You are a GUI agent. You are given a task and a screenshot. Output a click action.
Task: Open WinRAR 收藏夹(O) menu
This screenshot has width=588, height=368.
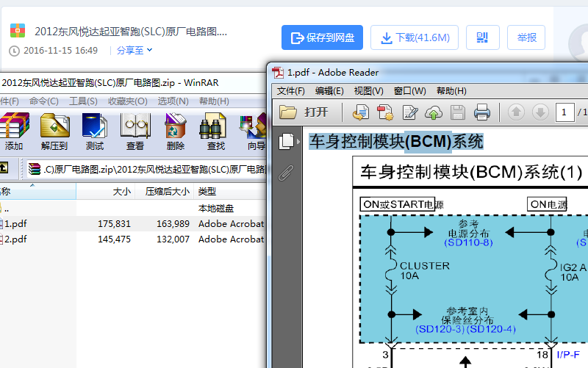click(x=127, y=101)
